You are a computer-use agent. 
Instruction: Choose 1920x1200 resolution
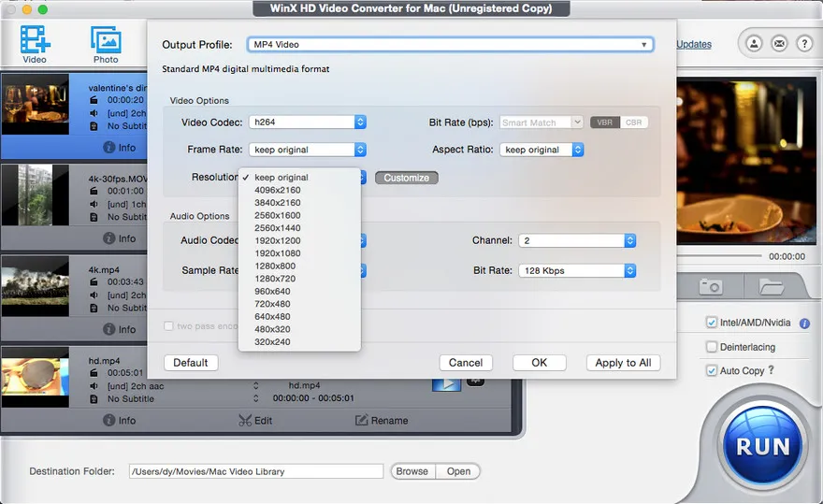299,240
